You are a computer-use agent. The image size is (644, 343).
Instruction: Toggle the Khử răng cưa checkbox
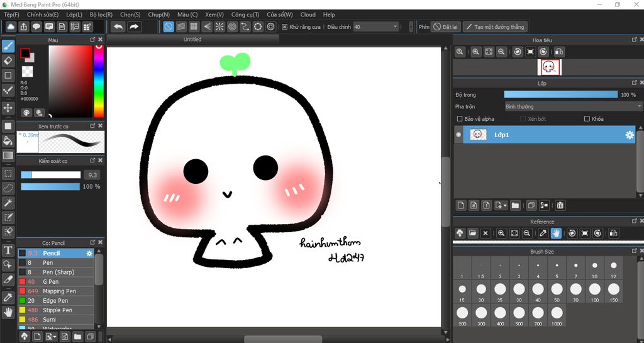tap(285, 27)
